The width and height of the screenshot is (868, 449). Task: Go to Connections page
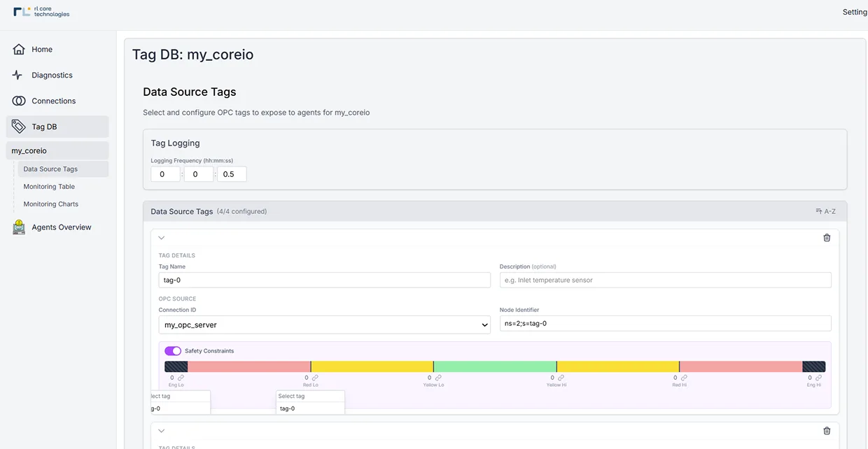pyautogui.click(x=57, y=101)
